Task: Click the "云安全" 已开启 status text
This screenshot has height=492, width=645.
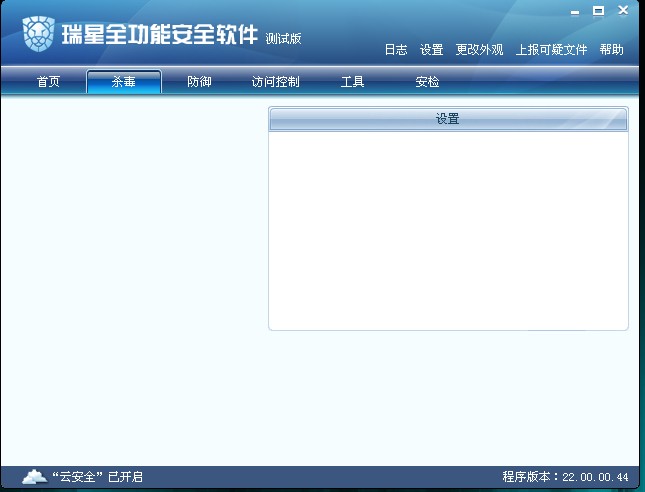Action: pyautogui.click(x=97, y=477)
